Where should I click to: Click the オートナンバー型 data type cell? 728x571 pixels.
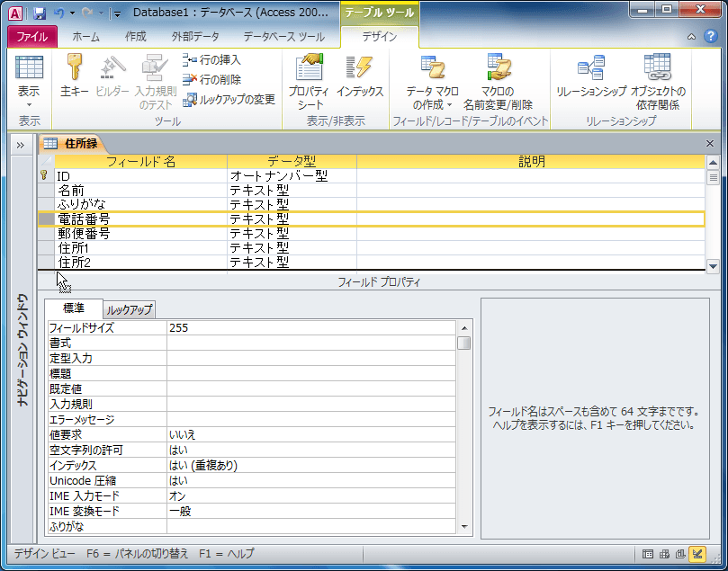tap(292, 176)
